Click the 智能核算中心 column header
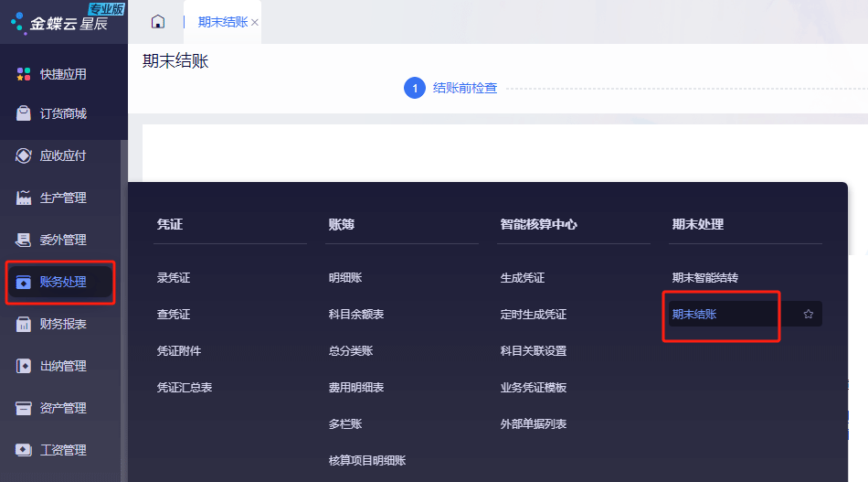 [539, 224]
